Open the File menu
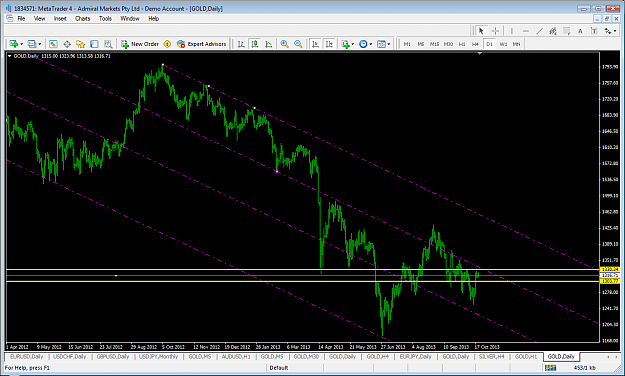Viewport: 625px width, 376px height. [x=21, y=18]
